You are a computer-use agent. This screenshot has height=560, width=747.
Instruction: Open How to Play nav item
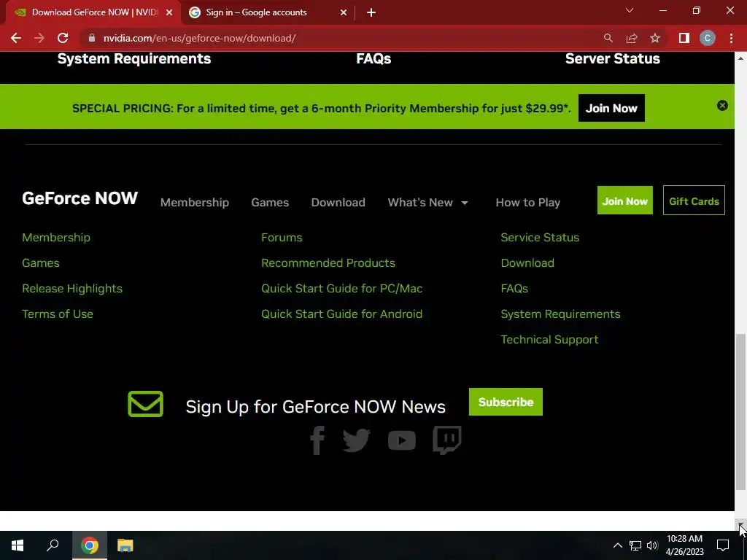click(x=528, y=203)
